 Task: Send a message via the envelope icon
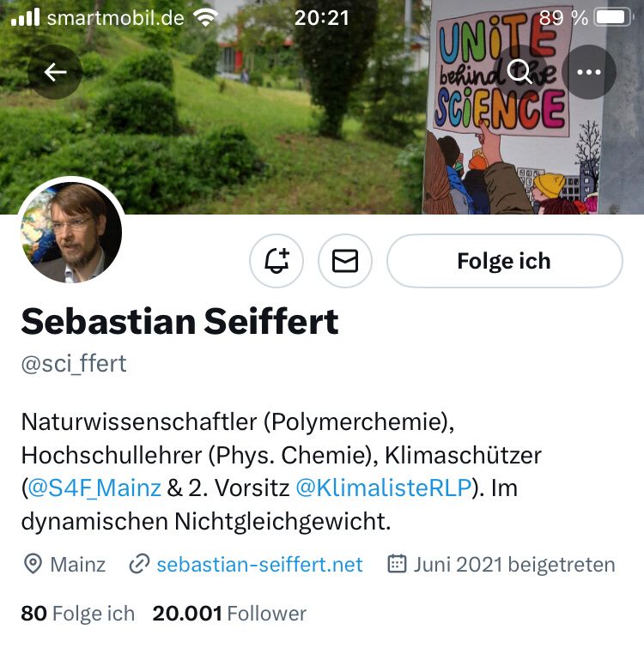(345, 261)
